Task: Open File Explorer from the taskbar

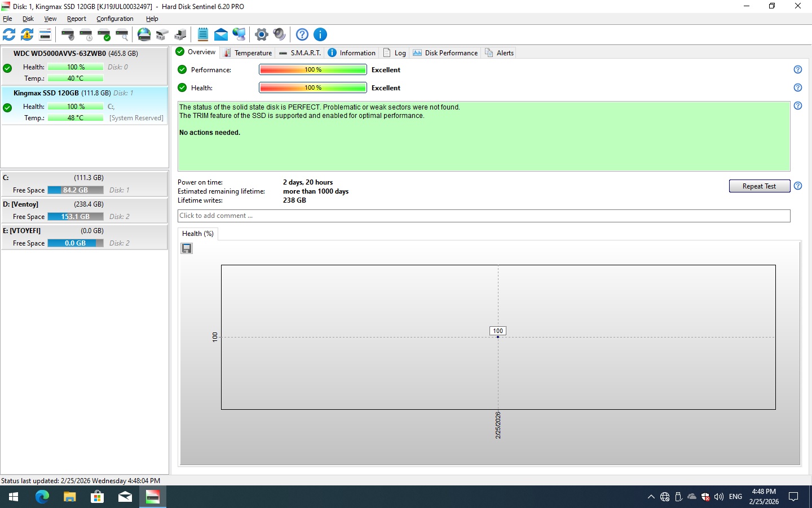Action: pyautogui.click(x=69, y=497)
